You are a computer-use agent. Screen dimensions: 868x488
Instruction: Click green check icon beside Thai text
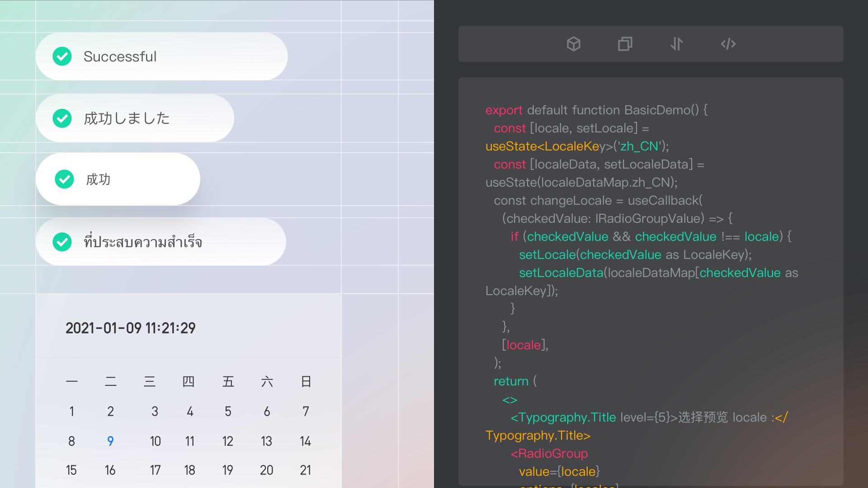pos(62,242)
